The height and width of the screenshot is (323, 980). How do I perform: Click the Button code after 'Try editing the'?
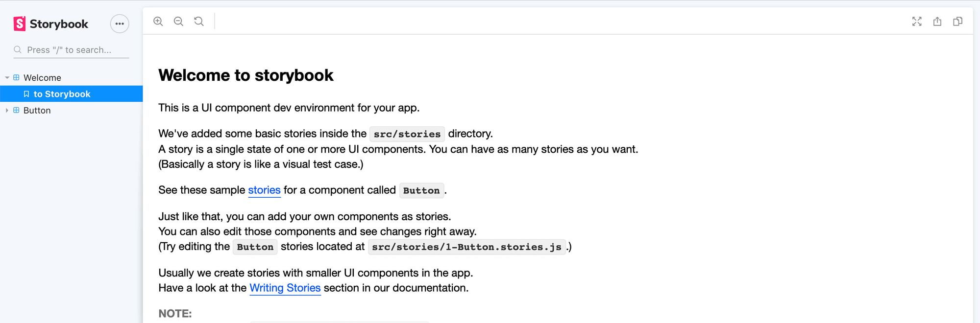tap(255, 247)
